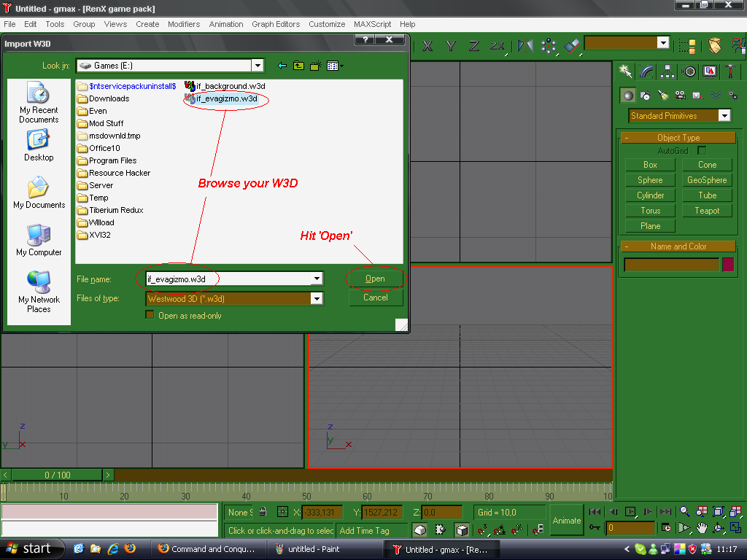Toggle the Animate button
Image resolution: width=747 pixels, height=560 pixels.
[566, 521]
